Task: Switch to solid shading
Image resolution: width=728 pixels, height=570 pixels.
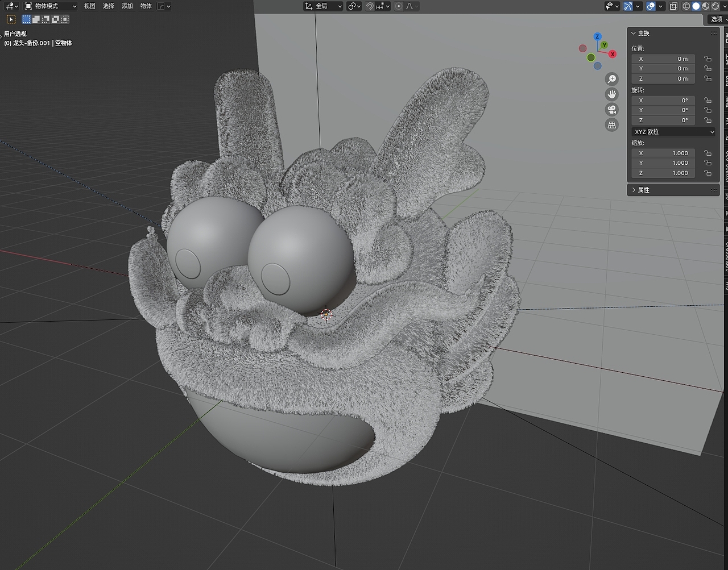Action: pos(696,6)
